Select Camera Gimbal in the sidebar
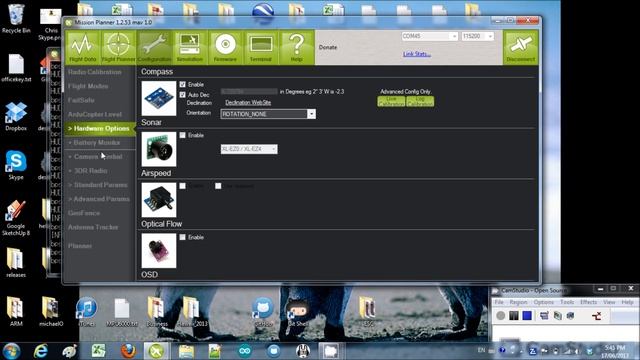Viewport: 640px width, 360px height. click(x=98, y=157)
